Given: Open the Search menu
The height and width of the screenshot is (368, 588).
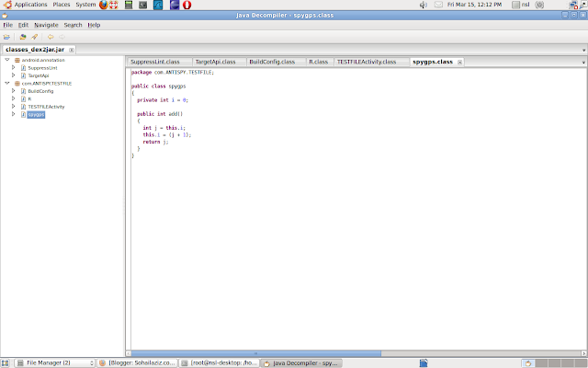Looking at the screenshot, I should pos(73,25).
